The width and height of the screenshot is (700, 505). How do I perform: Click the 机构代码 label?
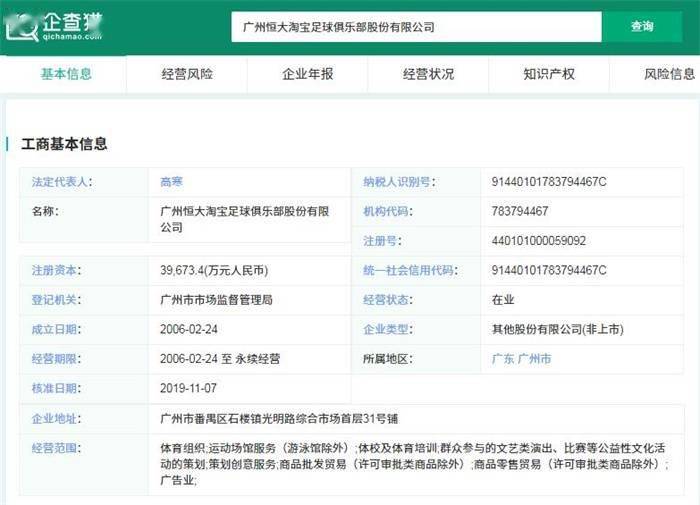click(388, 211)
